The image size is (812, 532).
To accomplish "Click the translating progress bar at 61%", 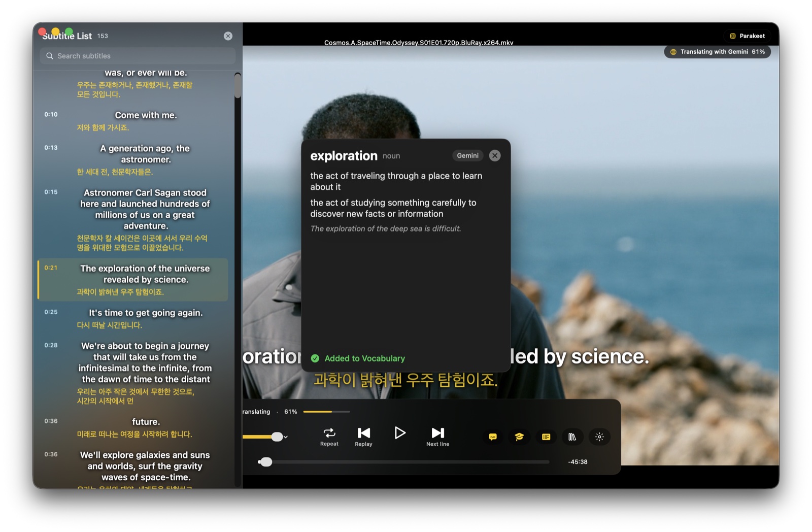I will click(x=326, y=412).
